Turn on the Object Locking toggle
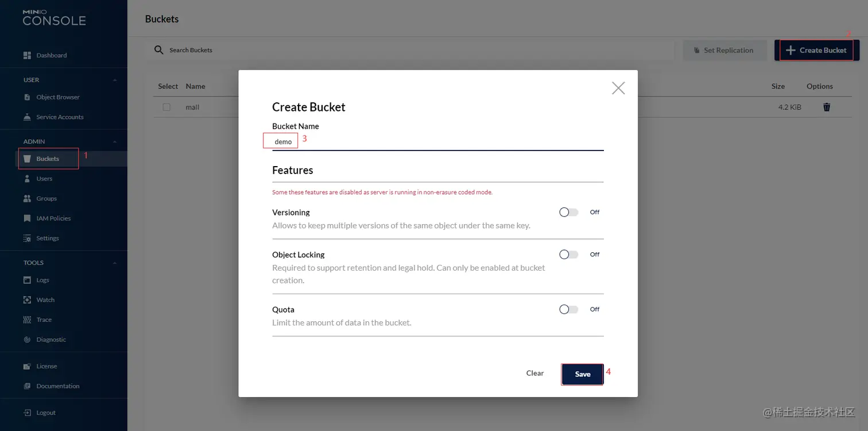Viewport: 868px width, 431px height. (568, 255)
